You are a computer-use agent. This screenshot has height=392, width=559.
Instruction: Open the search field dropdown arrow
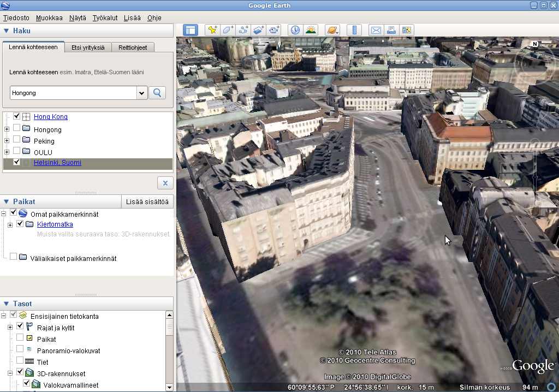(x=142, y=93)
